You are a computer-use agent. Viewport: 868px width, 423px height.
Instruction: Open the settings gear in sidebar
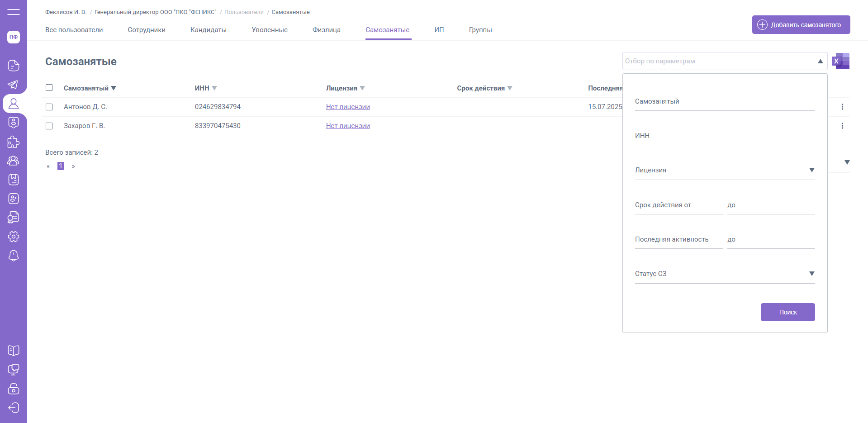[x=14, y=237]
